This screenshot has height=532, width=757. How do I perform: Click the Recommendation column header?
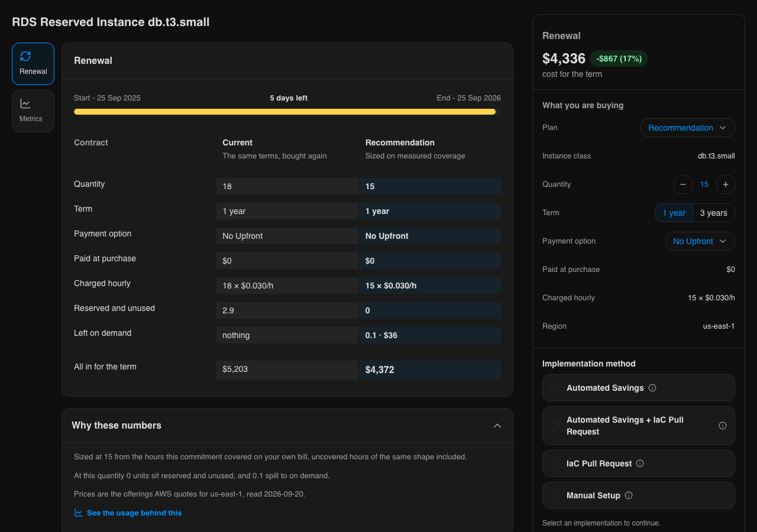pos(400,142)
